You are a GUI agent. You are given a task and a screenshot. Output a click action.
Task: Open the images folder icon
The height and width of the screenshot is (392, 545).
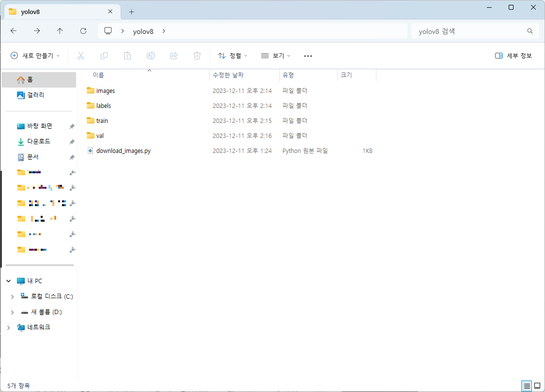(91, 90)
